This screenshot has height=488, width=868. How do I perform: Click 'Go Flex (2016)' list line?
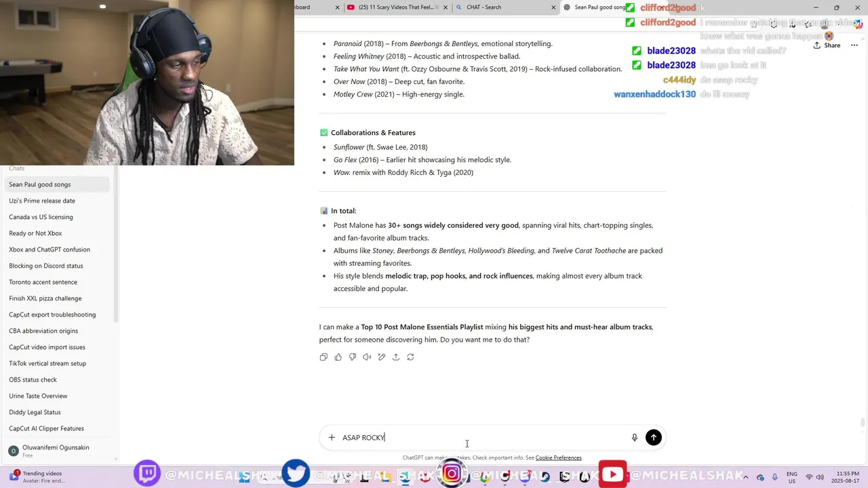point(422,160)
